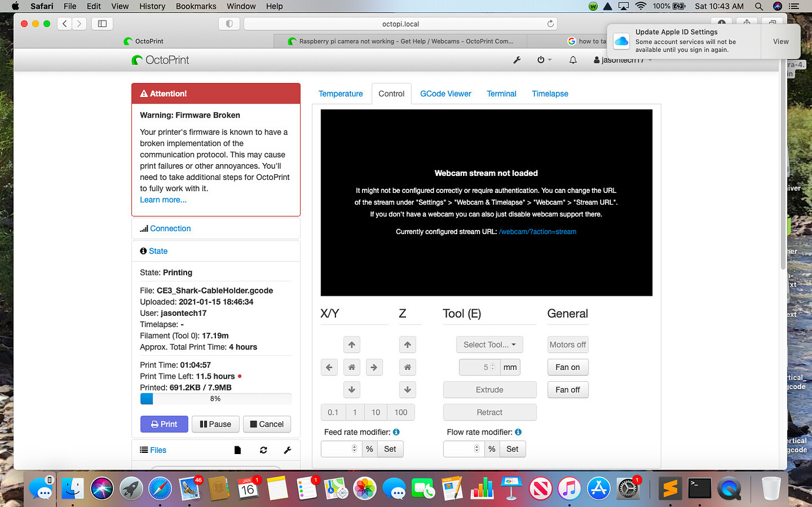Click the print progress bar

(x=215, y=399)
